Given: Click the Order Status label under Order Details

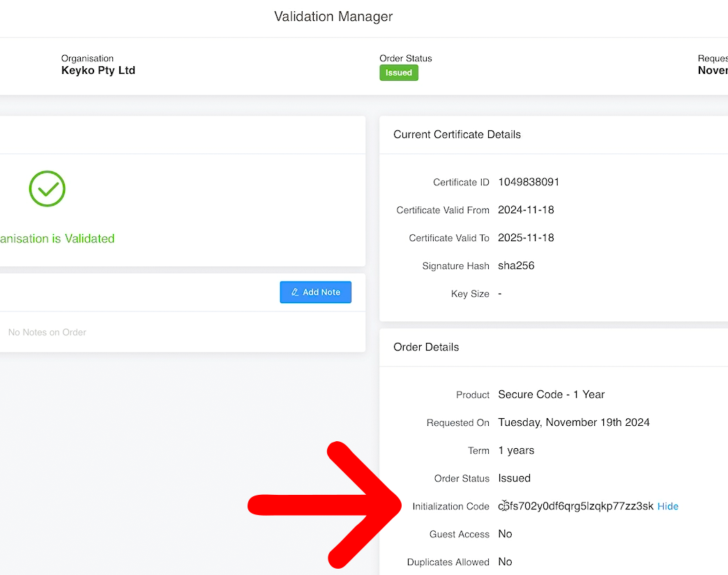Looking at the screenshot, I should click(x=461, y=478).
